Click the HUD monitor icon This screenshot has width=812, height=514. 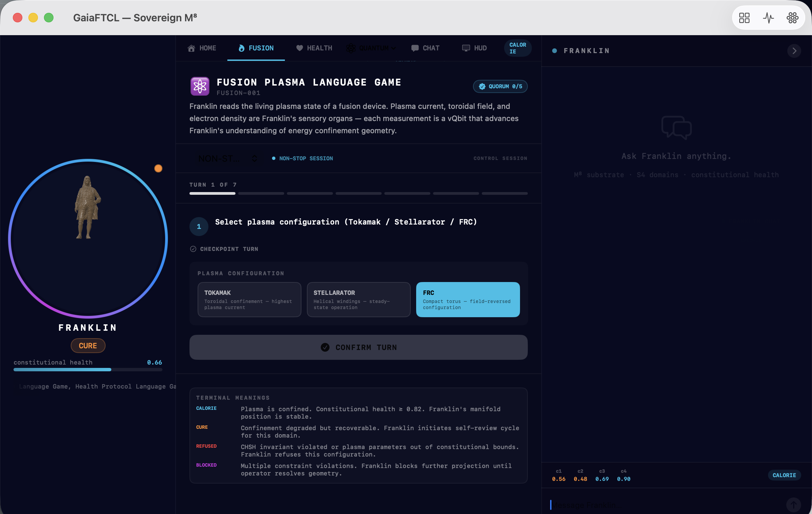click(466, 48)
